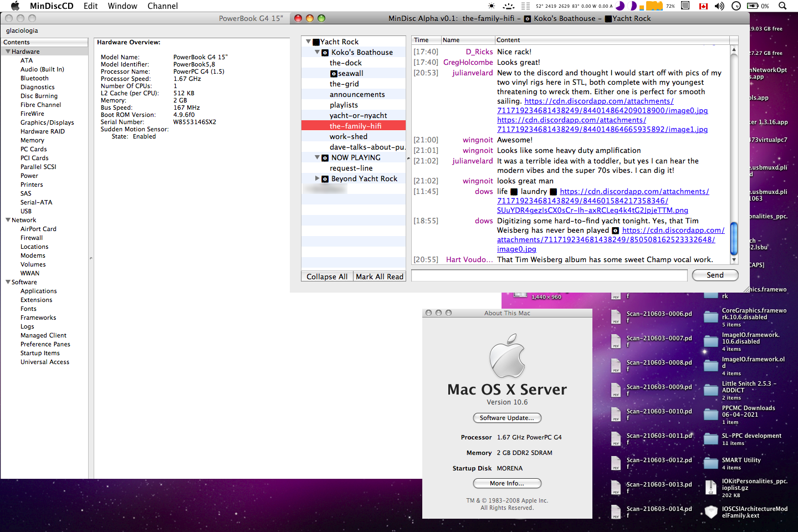Collapse Koko's Boathouse server node

[x=318, y=52]
